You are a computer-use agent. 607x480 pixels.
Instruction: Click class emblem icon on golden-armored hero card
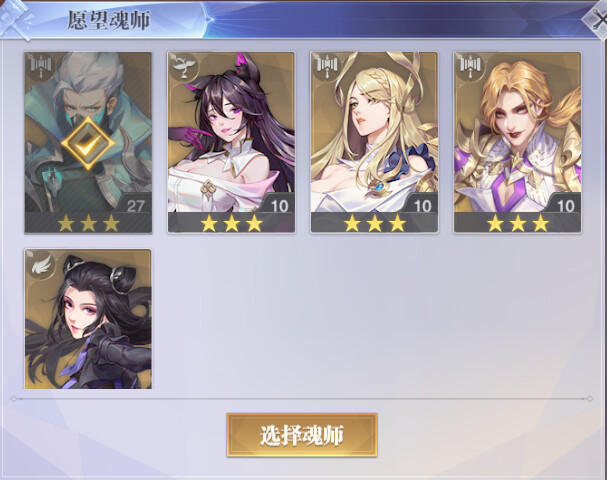(x=470, y=66)
